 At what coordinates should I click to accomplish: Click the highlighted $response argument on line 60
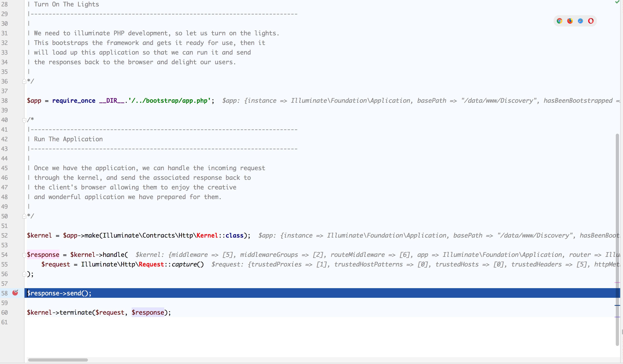[x=148, y=312]
